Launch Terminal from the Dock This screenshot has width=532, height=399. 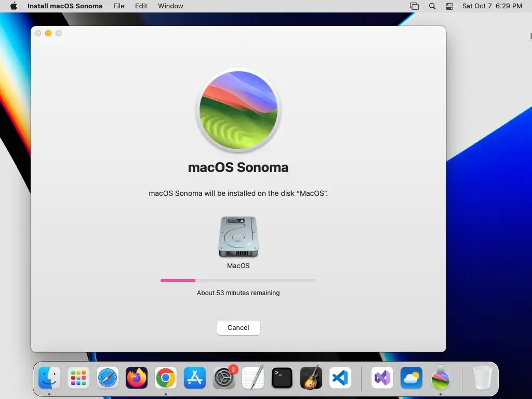click(x=282, y=378)
